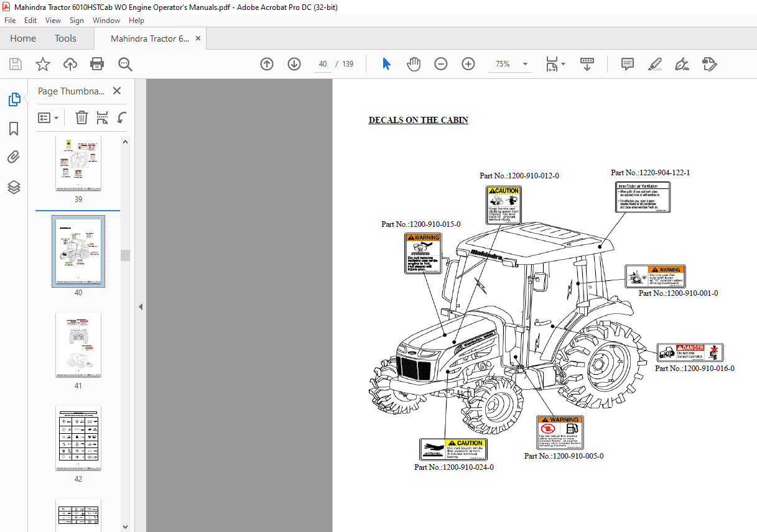This screenshot has height=532, width=757.
Task: Collapse the navigation pane arrow
Action: tap(141, 306)
